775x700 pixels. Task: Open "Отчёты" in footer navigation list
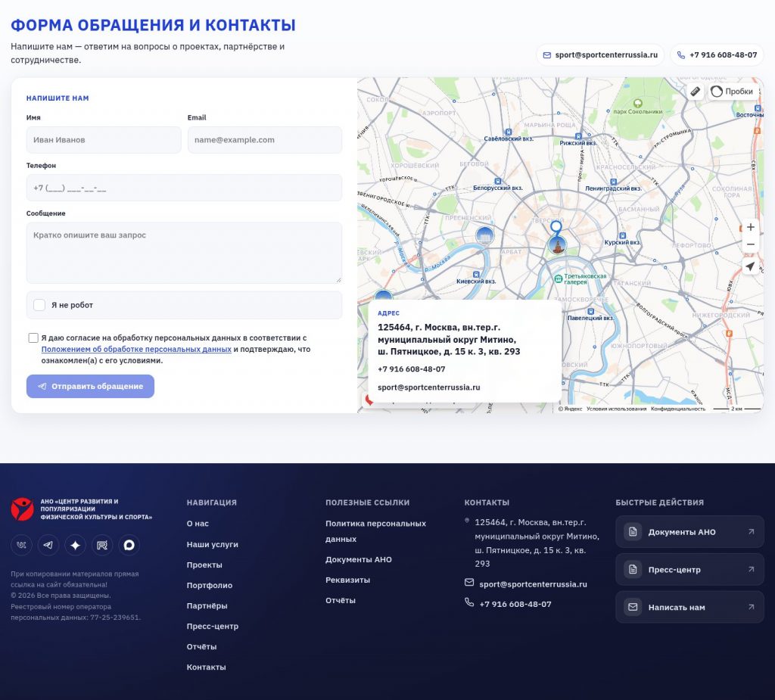[x=201, y=646]
